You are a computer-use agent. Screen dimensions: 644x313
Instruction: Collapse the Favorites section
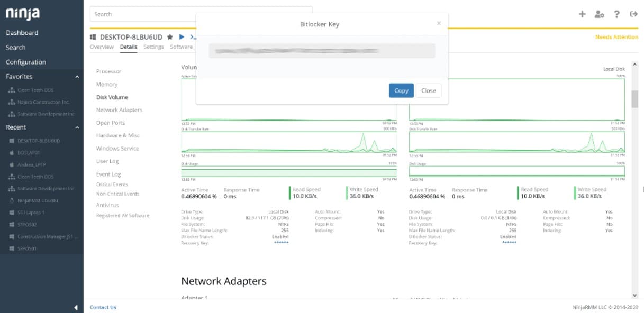coord(77,77)
